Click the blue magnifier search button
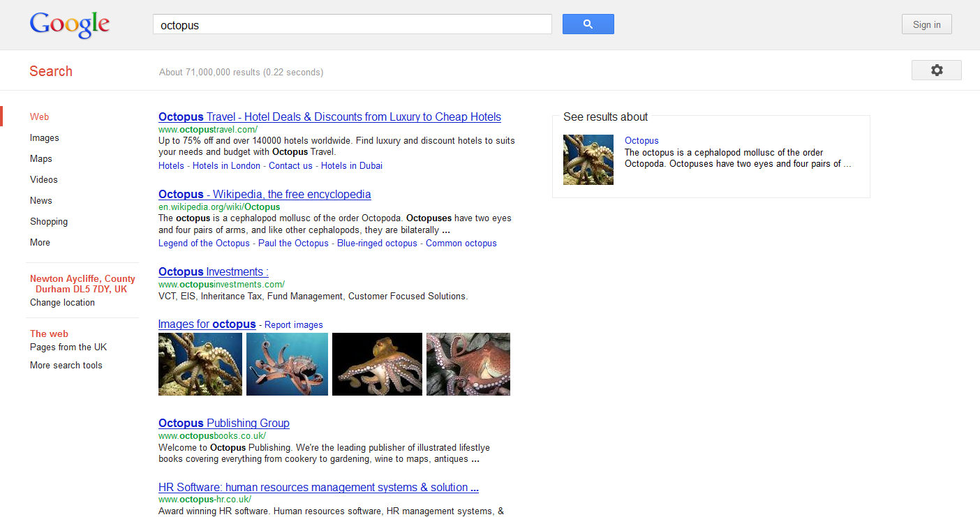The image size is (980, 517). (588, 24)
